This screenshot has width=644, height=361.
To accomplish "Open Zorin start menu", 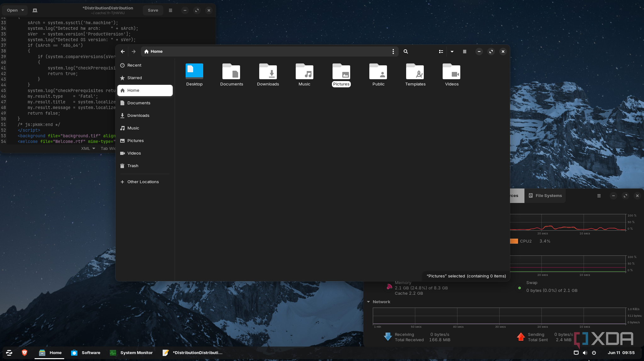I will [9, 353].
